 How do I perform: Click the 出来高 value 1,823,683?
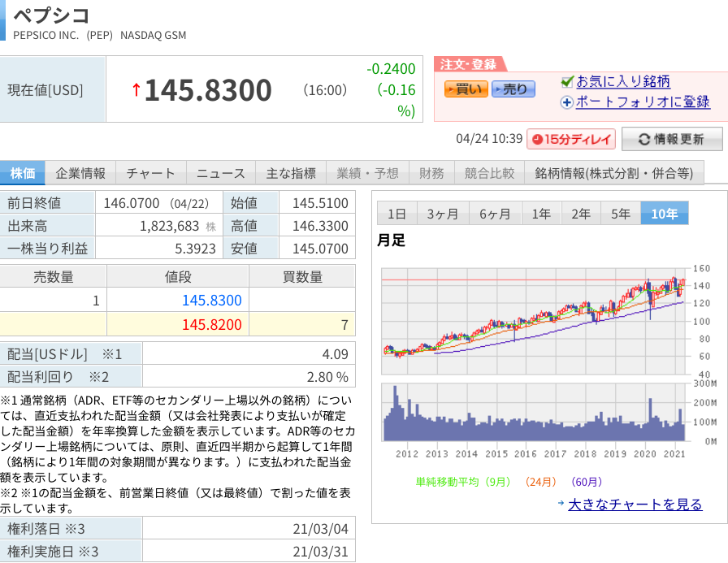click(x=170, y=226)
